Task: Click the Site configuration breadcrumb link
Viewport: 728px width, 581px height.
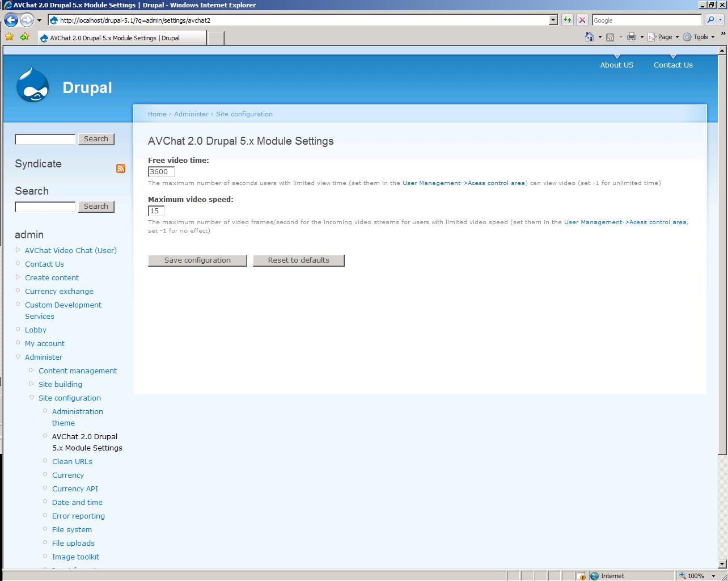Action: pos(244,114)
